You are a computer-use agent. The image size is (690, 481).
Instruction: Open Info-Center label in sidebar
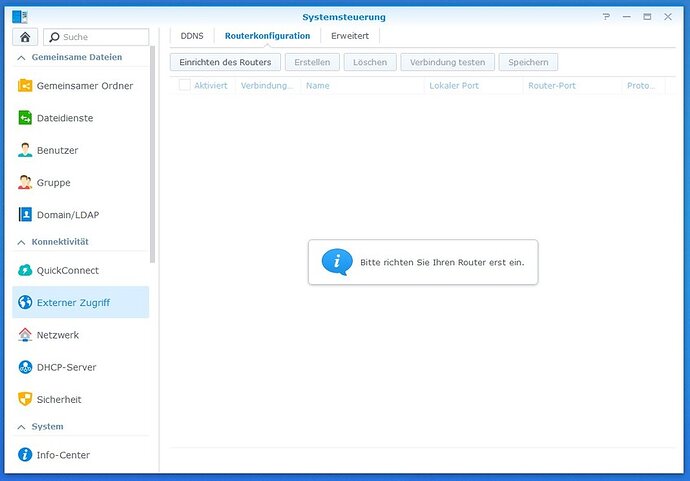[x=63, y=455]
